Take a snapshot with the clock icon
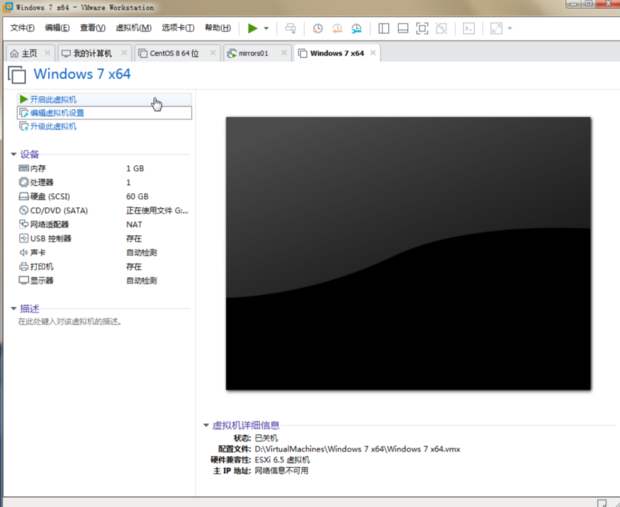 318,28
